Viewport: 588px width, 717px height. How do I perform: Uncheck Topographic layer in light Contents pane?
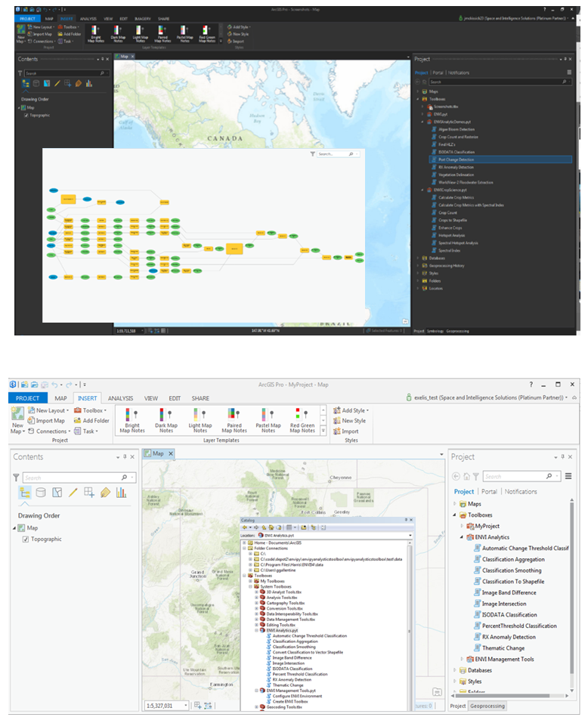pos(26,539)
